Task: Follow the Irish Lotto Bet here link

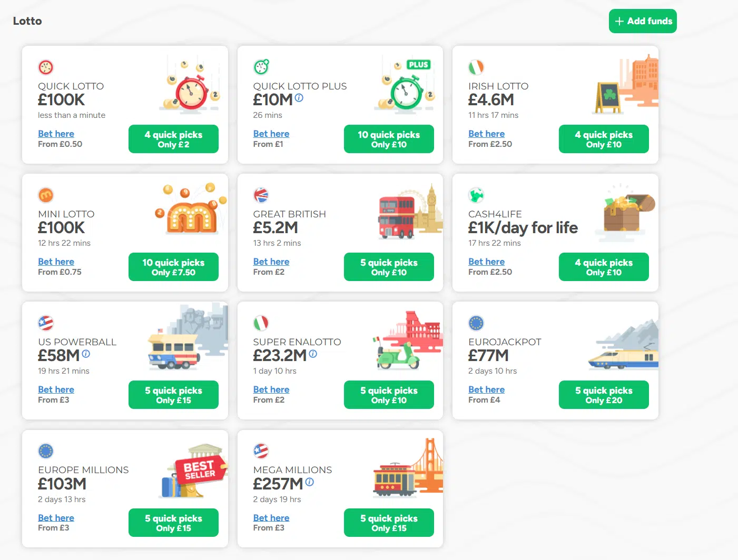Action: (486, 134)
